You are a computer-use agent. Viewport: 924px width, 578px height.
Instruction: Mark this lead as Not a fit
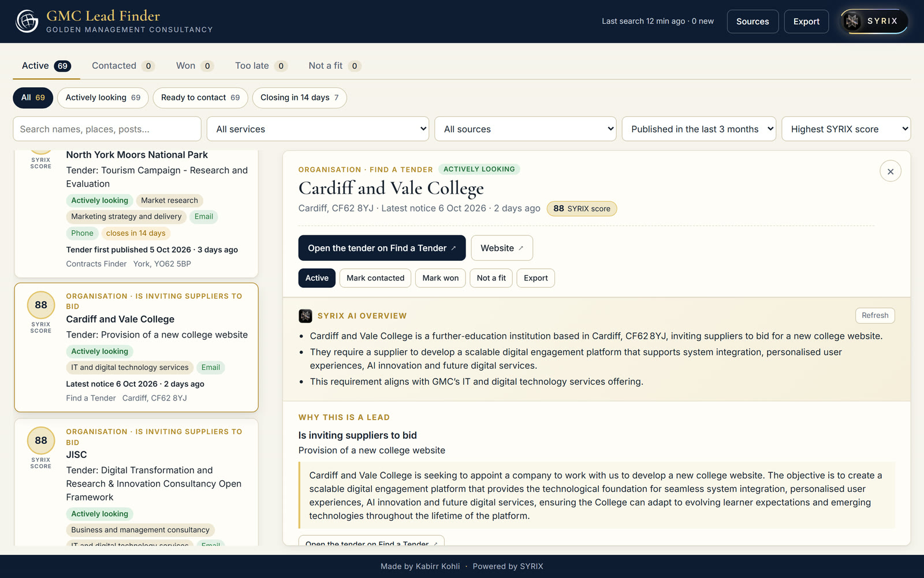click(491, 278)
